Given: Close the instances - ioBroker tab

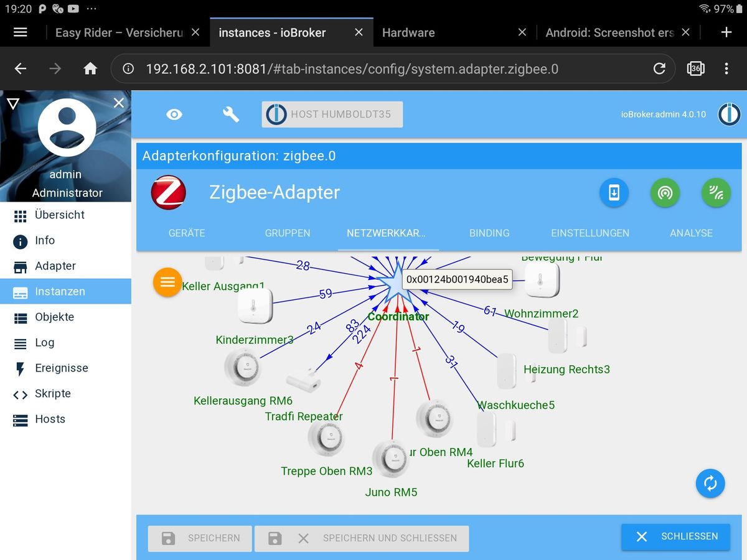Looking at the screenshot, I should tap(359, 32).
